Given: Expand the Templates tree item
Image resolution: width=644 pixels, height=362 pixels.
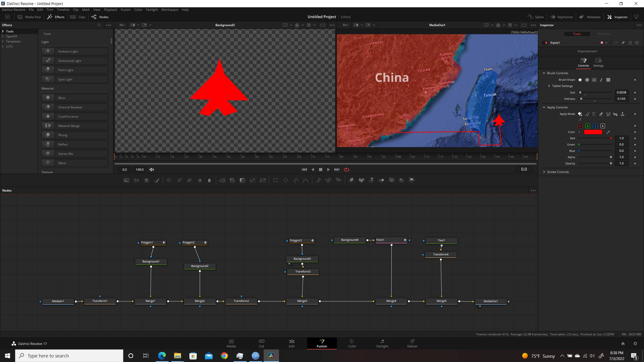Looking at the screenshot, I should click(x=3, y=41).
